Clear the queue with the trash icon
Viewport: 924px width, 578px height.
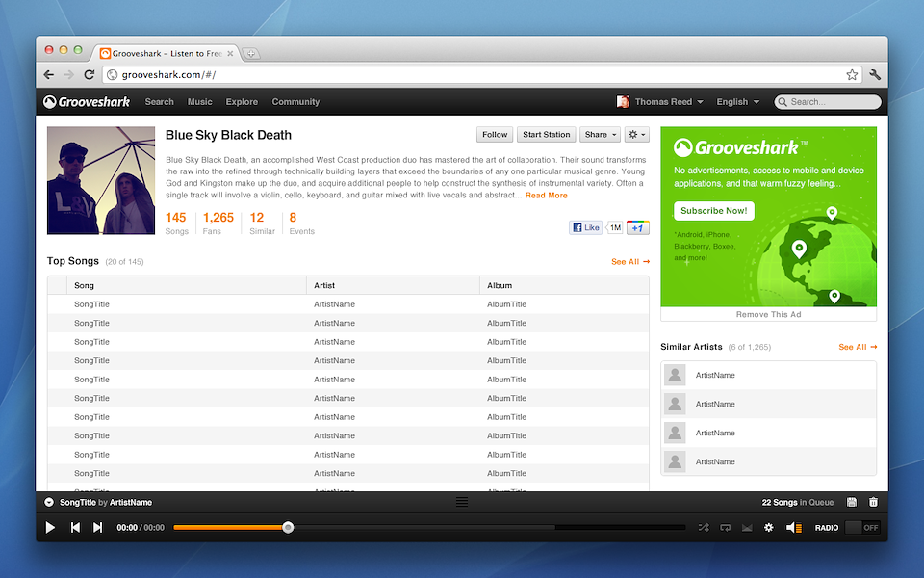873,502
